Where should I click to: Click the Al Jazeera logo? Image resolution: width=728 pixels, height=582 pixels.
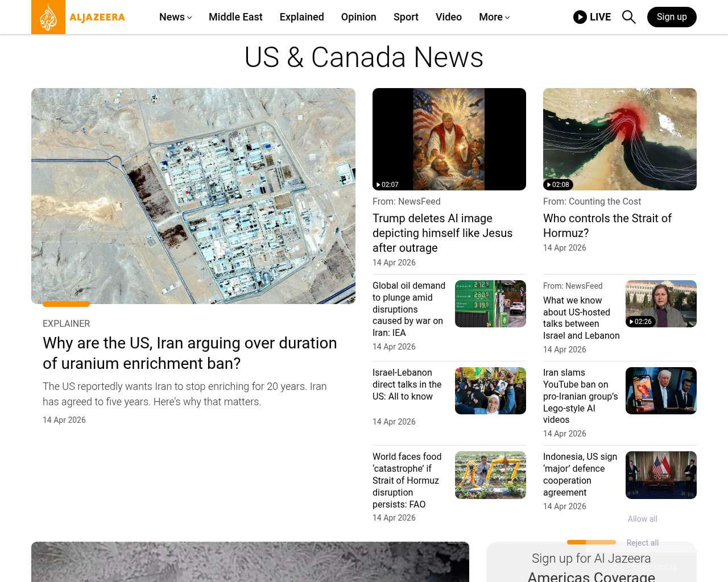[x=78, y=17]
